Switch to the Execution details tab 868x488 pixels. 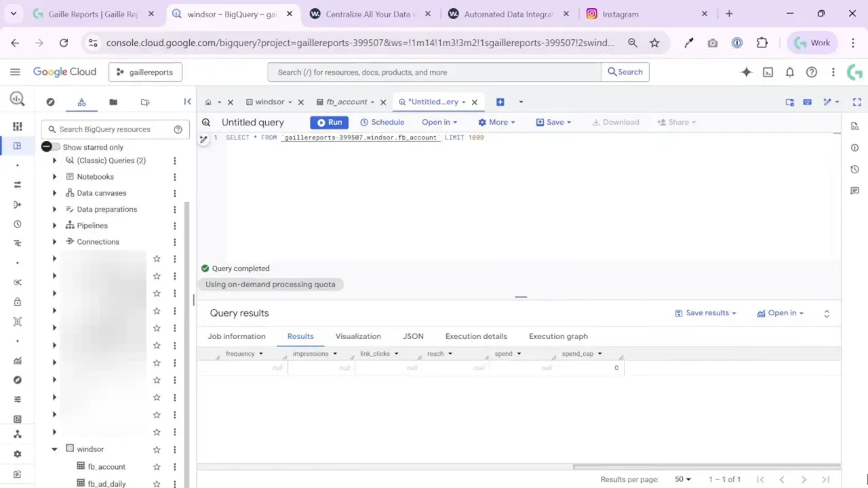coord(476,336)
